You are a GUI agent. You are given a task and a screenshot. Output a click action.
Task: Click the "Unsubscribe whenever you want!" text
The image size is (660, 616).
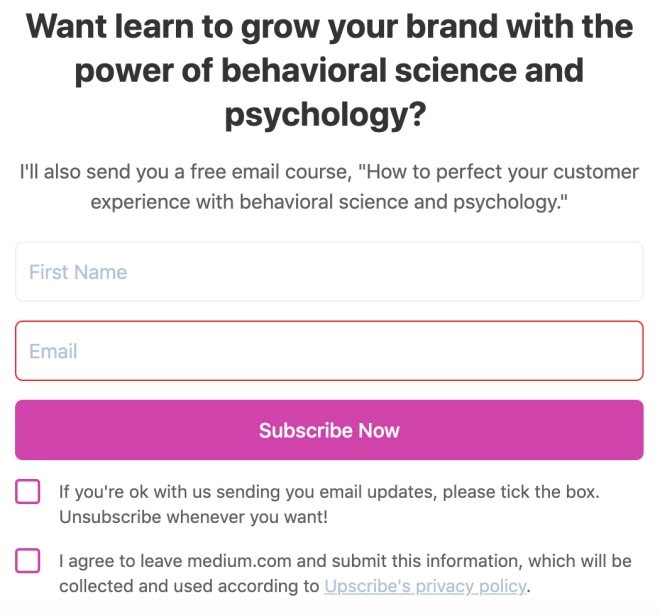[x=193, y=517]
